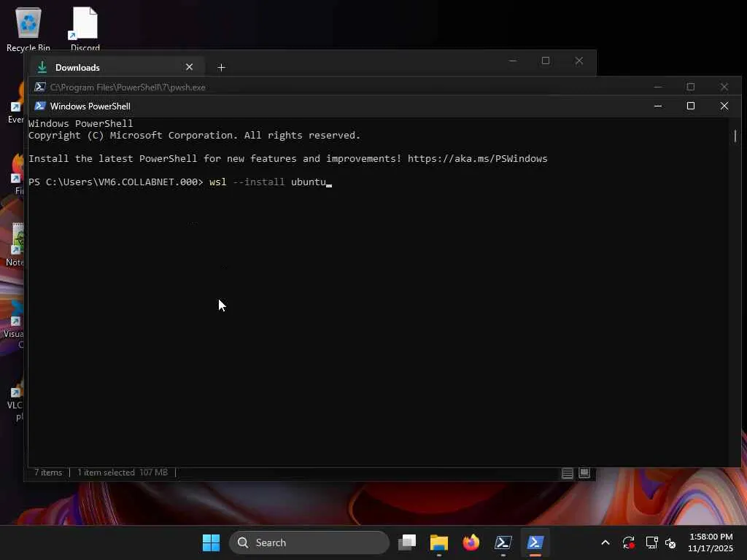The image size is (747, 560).
Task: Click the taskbar Search box
Action: pyautogui.click(x=309, y=542)
